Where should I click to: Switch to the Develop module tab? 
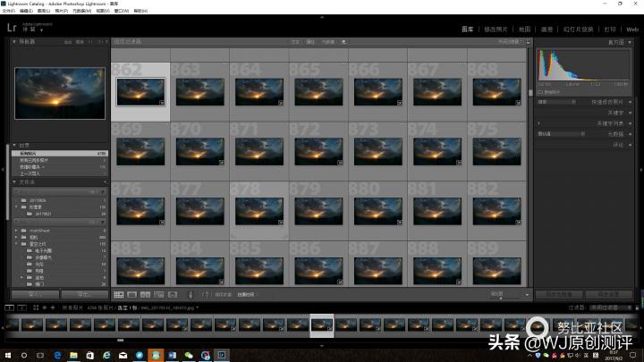click(x=496, y=29)
